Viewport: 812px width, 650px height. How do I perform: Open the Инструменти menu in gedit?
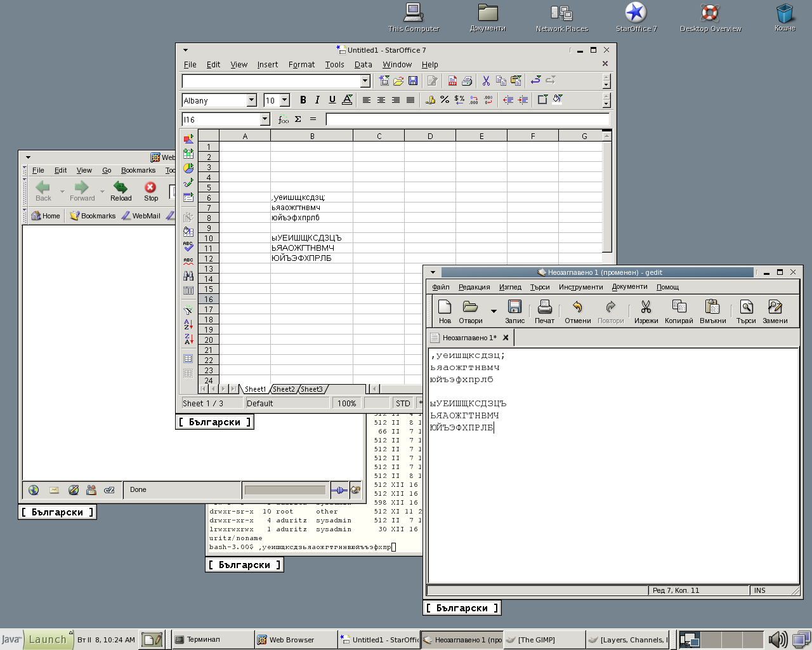tap(580, 287)
